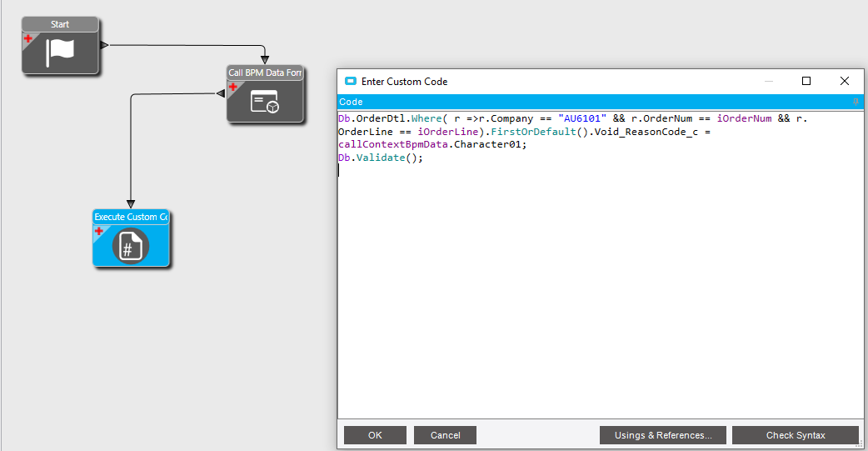Click iOrderNum variable in the code
This screenshot has height=451, width=868.
[x=744, y=118]
